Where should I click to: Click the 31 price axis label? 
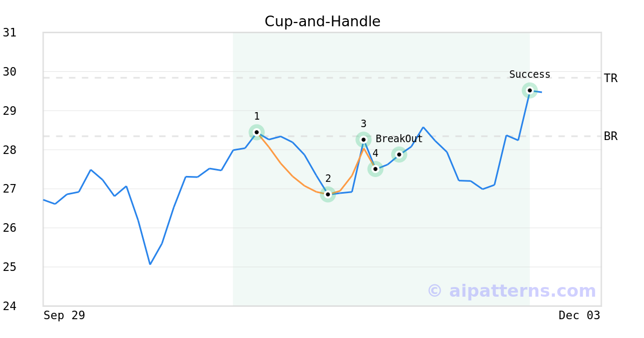(10, 33)
